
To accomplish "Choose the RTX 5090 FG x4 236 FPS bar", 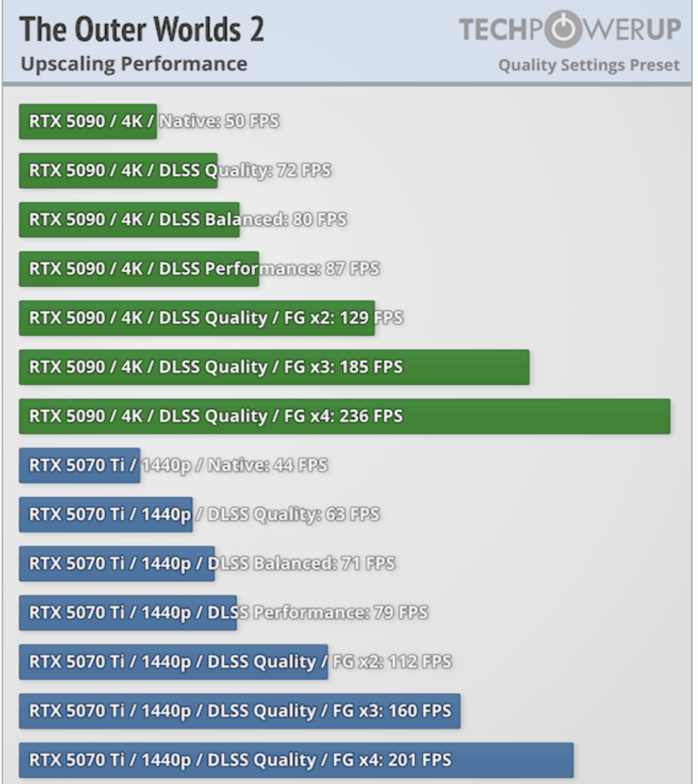I will (x=344, y=416).
